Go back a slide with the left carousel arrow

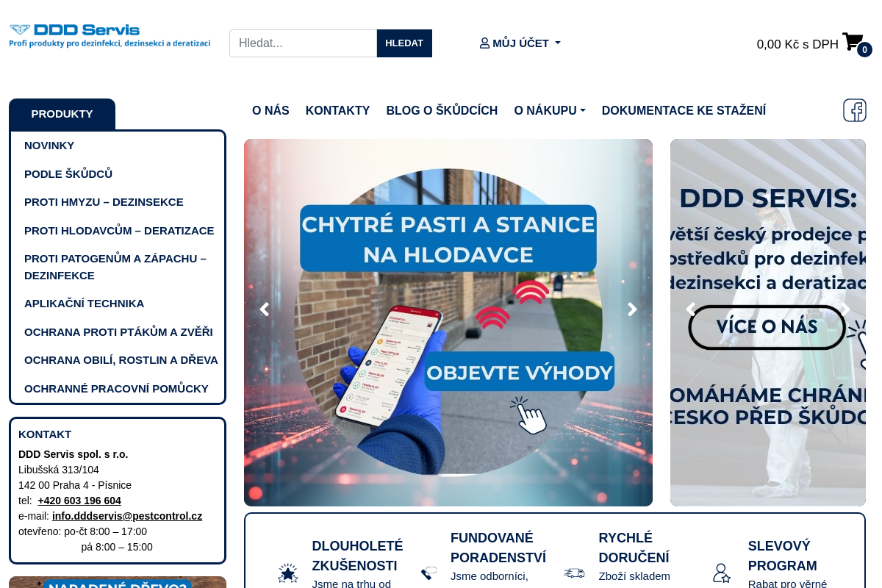coord(264,309)
